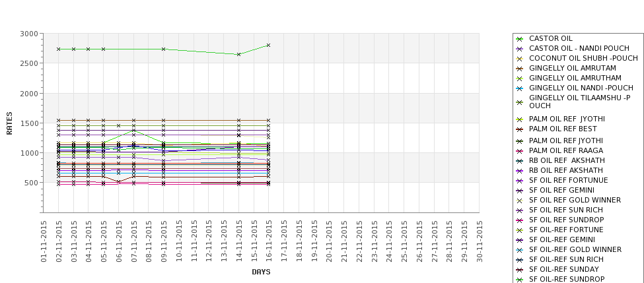Click the 3000 y-axis tick label
The image size is (644, 283).
click(29, 34)
